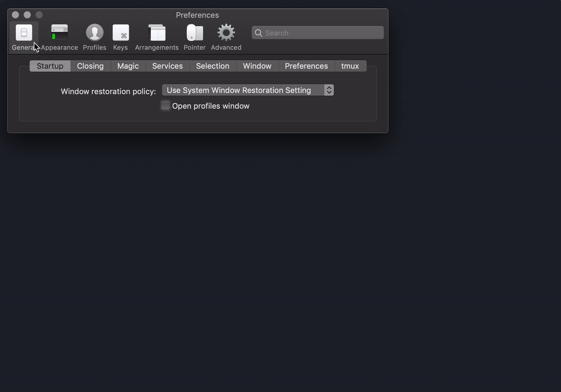Screen dimensions: 561x392
Task: Go to the Services tab
Action: coord(167,66)
